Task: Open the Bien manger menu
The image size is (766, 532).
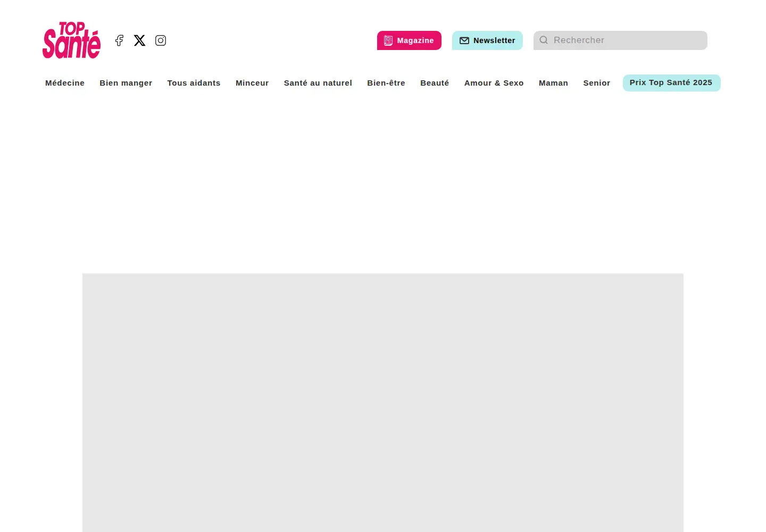Action: tap(126, 83)
